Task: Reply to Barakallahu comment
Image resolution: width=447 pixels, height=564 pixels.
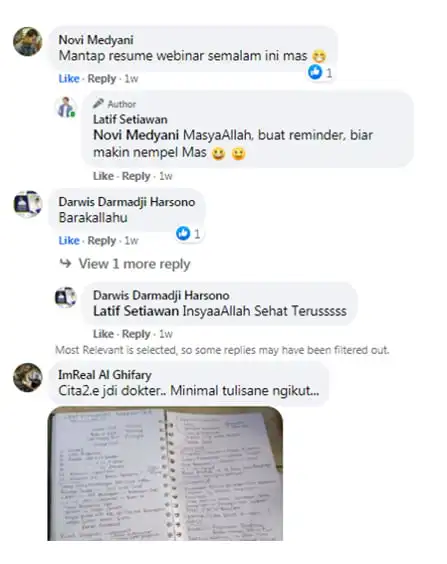Action: point(102,240)
